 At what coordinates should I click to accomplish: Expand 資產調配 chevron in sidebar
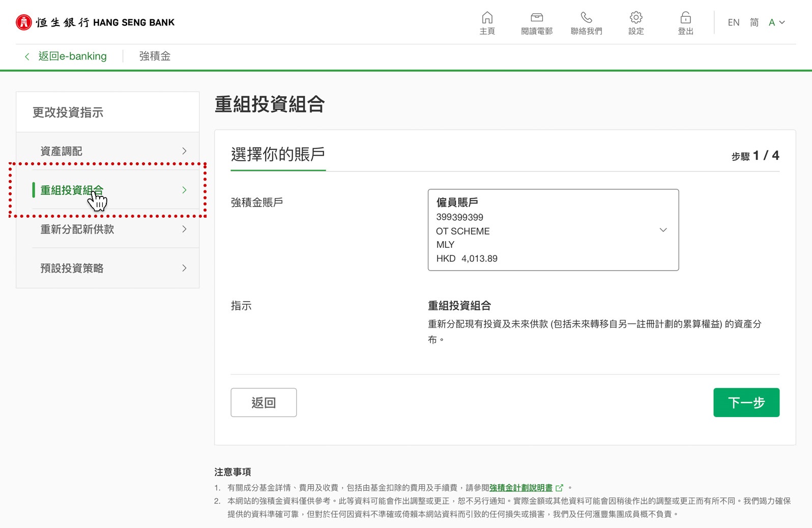[184, 151]
